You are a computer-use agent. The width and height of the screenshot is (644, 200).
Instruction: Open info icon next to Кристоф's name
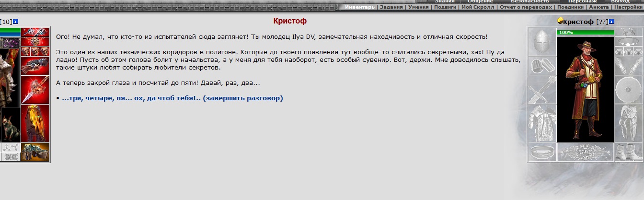click(x=611, y=22)
